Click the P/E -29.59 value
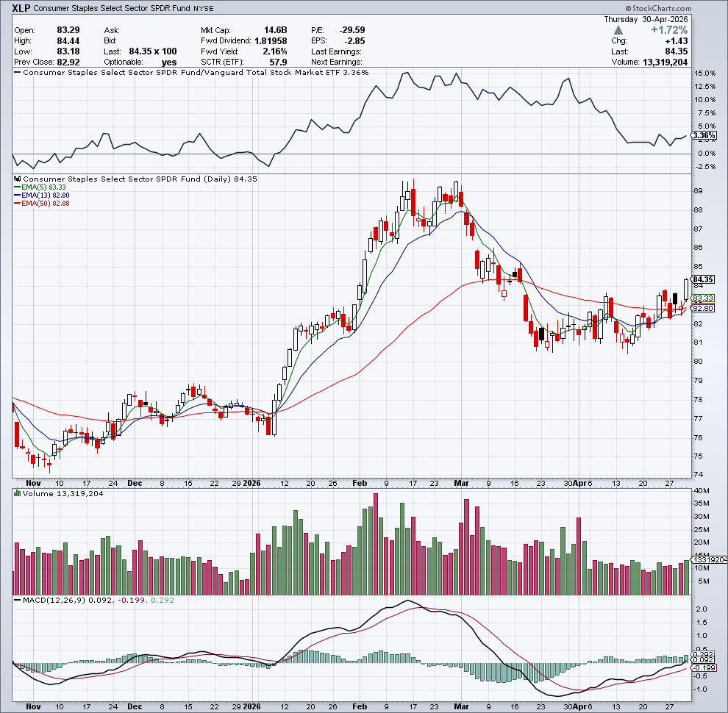The image size is (728, 713). click(352, 30)
